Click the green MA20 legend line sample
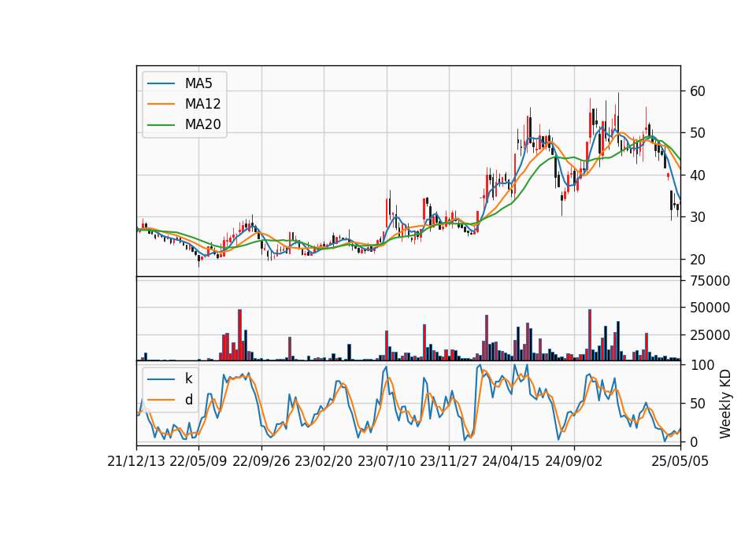 [161, 124]
